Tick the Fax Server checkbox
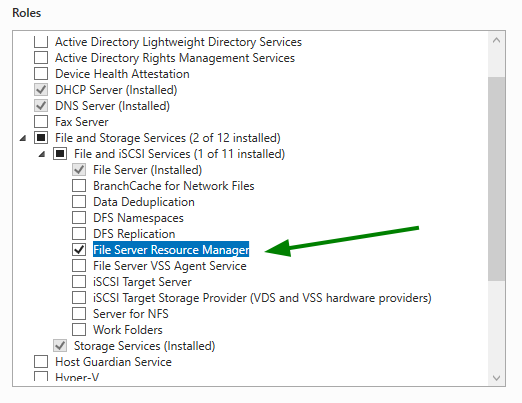Viewport: 522px width, 403px height. tap(41, 122)
